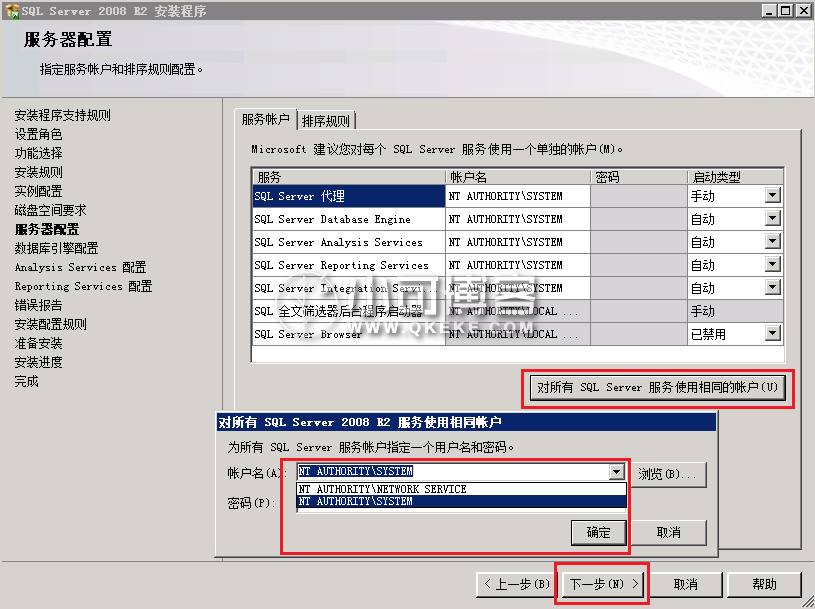The image size is (815, 609).
Task: Click the 服务 column header
Action: point(349,177)
